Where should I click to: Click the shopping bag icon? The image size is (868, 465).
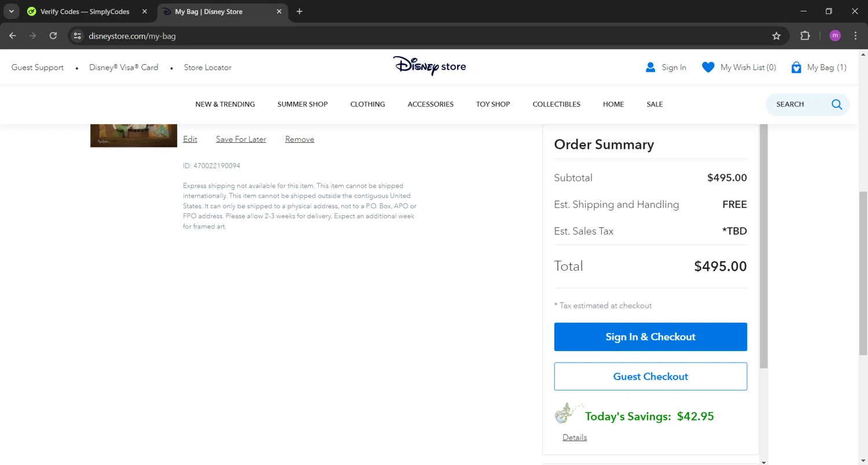[x=796, y=67]
